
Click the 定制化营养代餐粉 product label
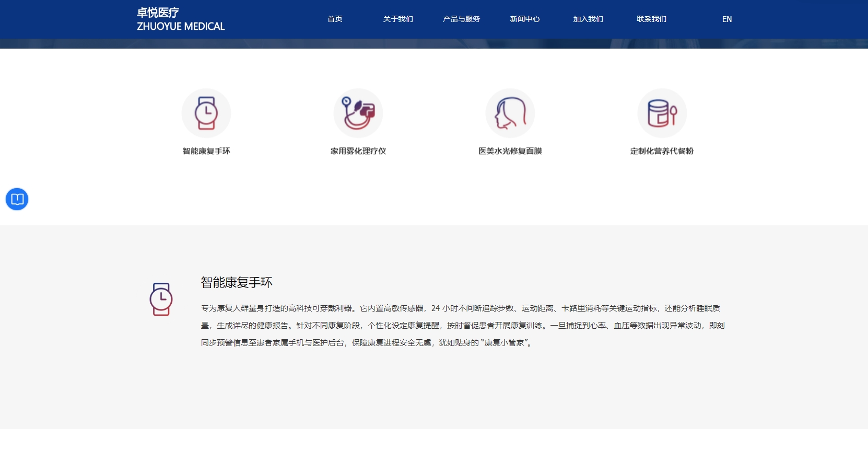tap(662, 151)
